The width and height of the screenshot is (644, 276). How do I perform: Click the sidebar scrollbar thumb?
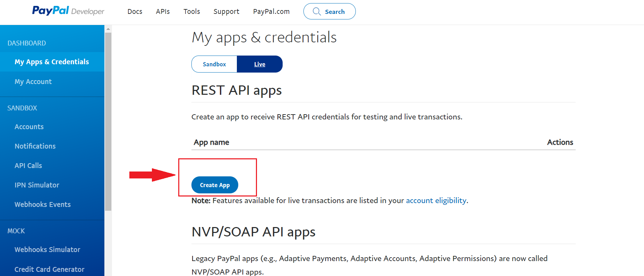click(x=108, y=122)
